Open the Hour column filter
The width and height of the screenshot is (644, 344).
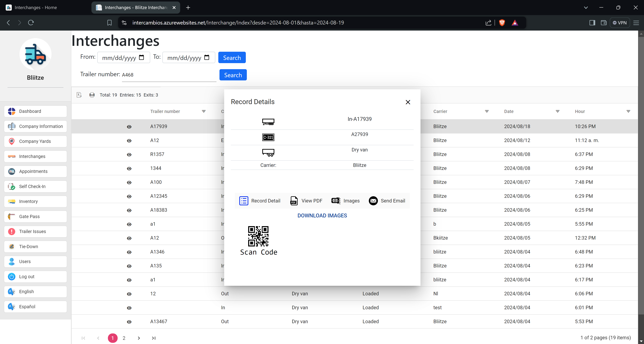pos(629,111)
